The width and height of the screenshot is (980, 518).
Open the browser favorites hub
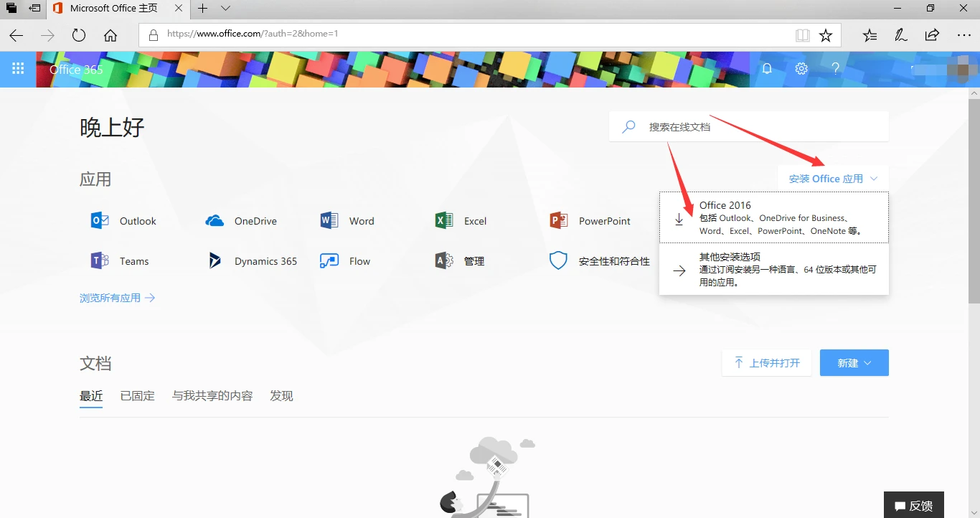coord(870,35)
